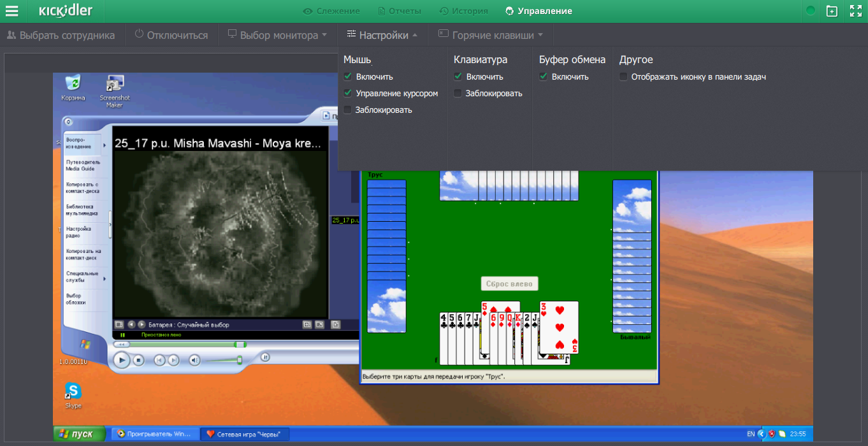
Task: Click the taskbar clock 23:55
Action: (797, 434)
